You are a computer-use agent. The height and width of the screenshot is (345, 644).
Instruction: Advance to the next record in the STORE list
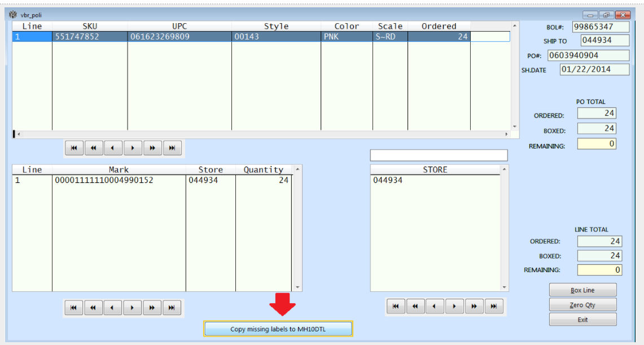coord(454,306)
